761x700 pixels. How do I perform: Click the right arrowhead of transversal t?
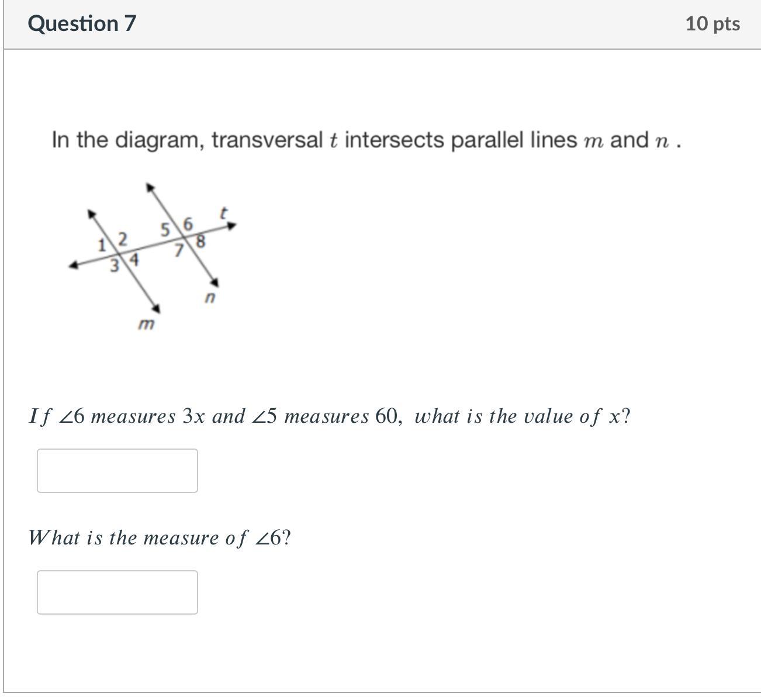[x=233, y=225]
